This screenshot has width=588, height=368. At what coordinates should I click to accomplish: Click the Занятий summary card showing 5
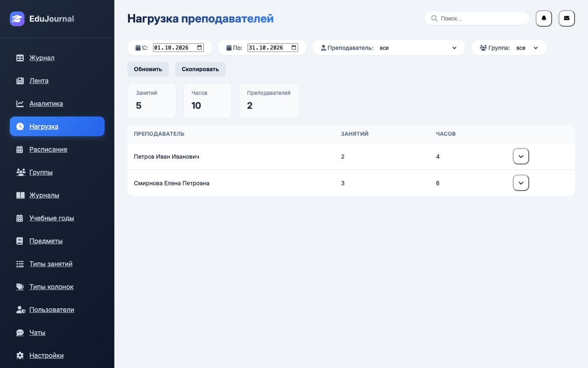pos(152,101)
